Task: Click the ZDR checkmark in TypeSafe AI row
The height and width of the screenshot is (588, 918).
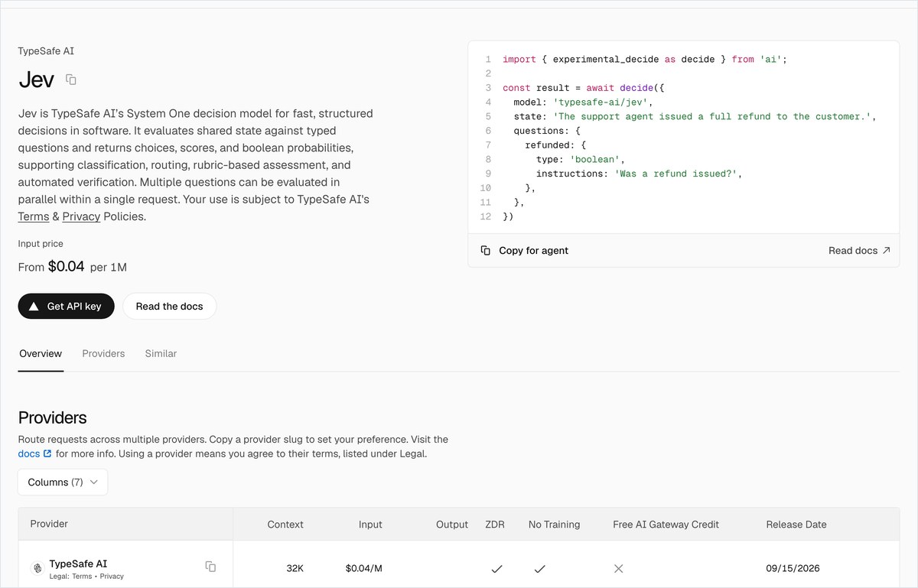Action: (x=496, y=568)
